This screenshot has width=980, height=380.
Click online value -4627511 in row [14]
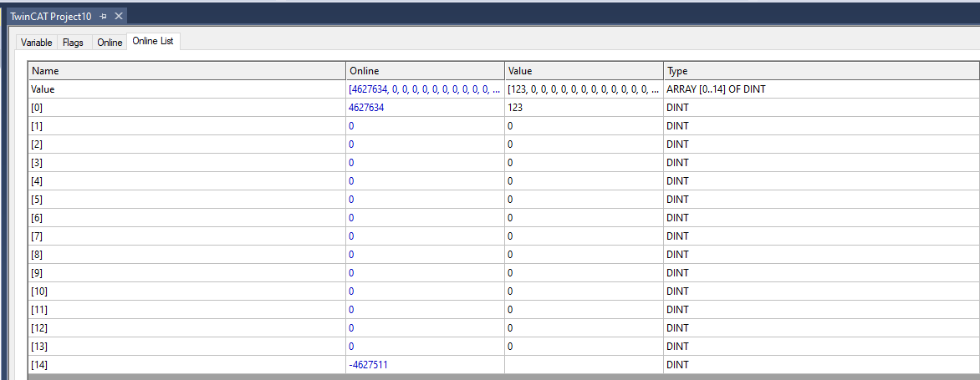[x=425, y=364]
